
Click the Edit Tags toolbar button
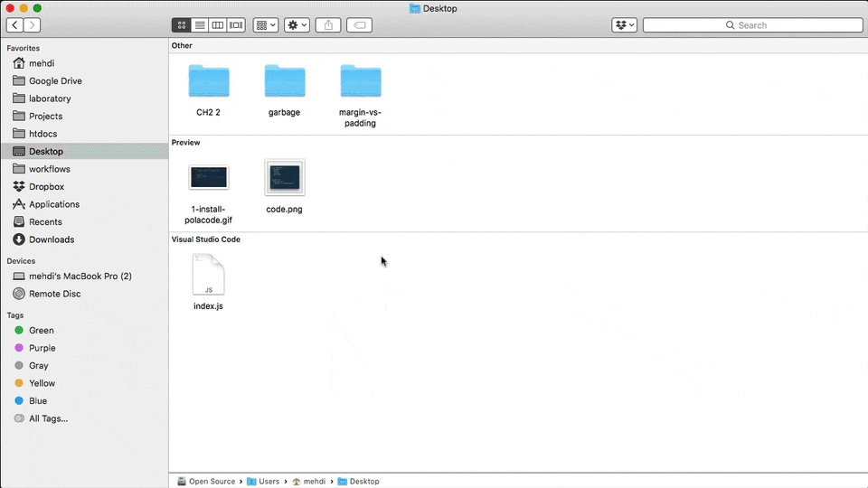(x=359, y=25)
